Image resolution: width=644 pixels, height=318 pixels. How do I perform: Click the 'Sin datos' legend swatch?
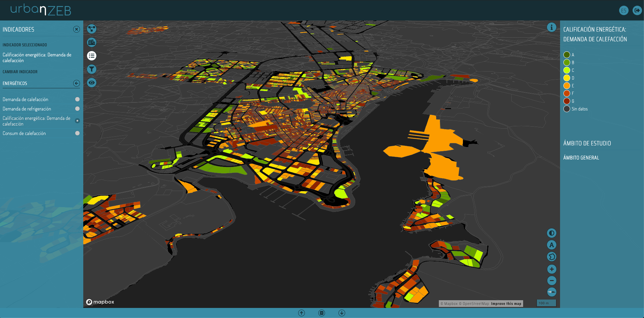click(x=567, y=109)
